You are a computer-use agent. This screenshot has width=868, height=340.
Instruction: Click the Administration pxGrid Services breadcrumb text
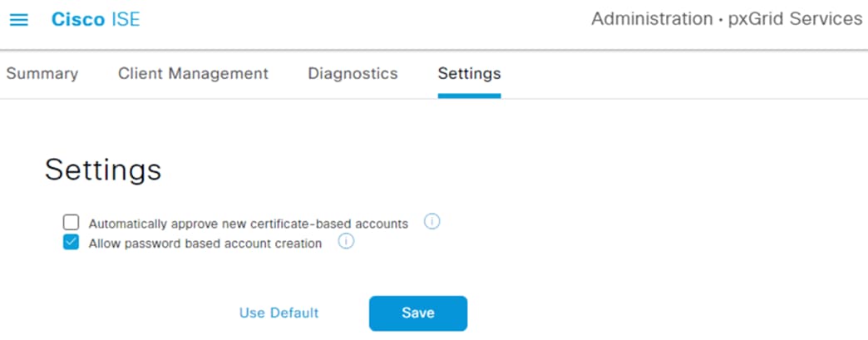tap(727, 19)
